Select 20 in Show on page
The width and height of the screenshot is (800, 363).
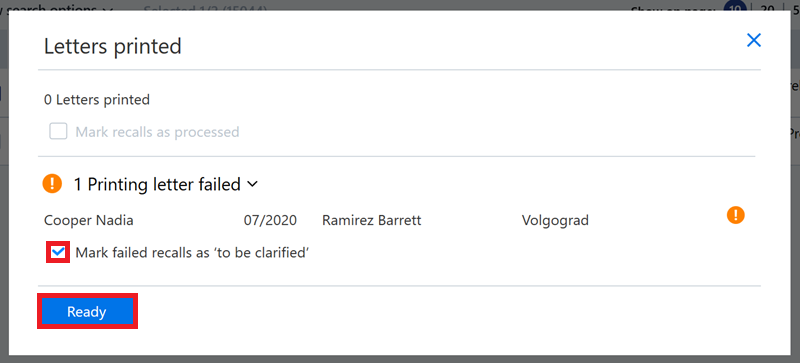[767, 5]
